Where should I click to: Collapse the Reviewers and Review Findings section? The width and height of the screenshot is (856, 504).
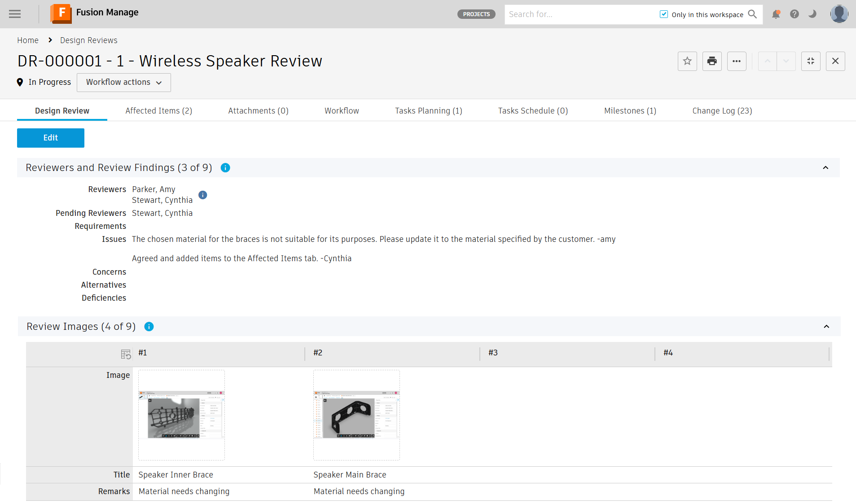point(826,167)
